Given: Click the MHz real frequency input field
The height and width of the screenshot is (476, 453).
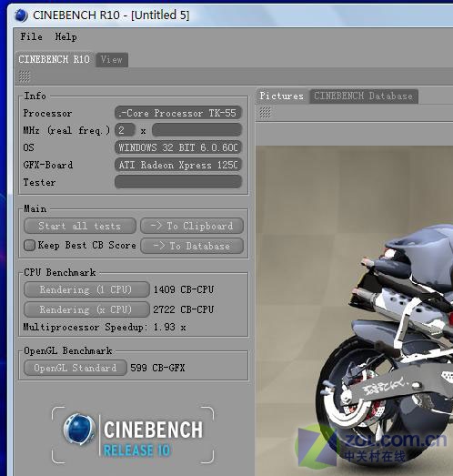Looking at the screenshot, I should coord(196,130).
